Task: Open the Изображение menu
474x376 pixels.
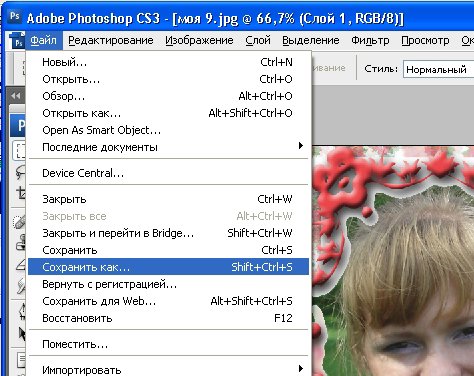Action: point(199,40)
